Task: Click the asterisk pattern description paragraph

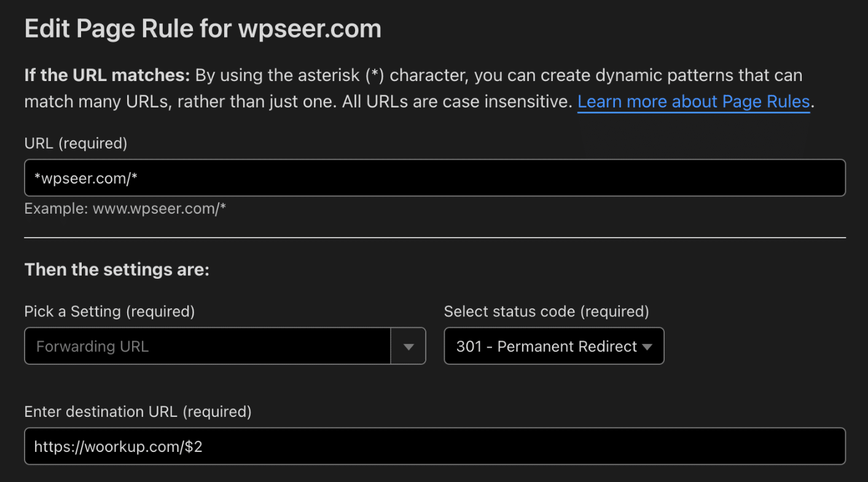Action: (418, 89)
